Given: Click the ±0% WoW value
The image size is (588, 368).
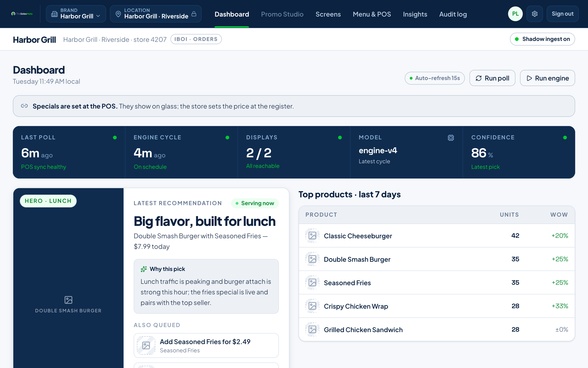Looking at the screenshot, I should pyautogui.click(x=562, y=330).
